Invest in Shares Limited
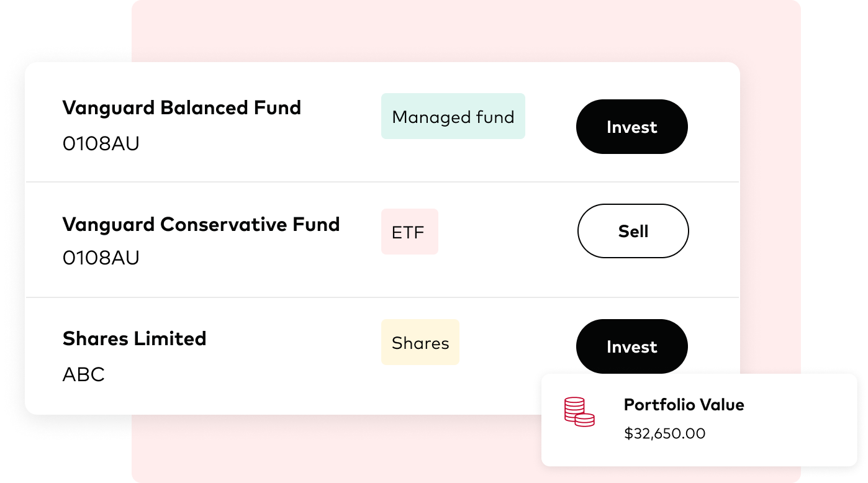 coord(632,346)
